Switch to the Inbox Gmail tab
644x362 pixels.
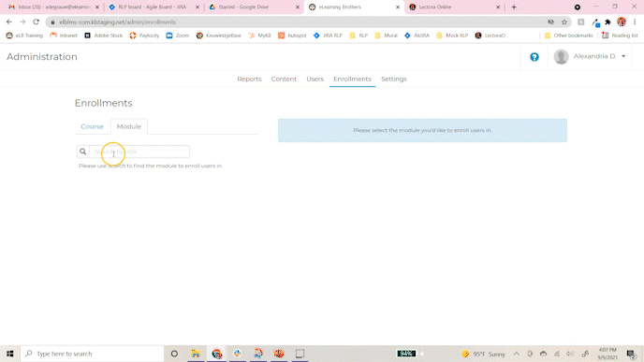[53, 7]
